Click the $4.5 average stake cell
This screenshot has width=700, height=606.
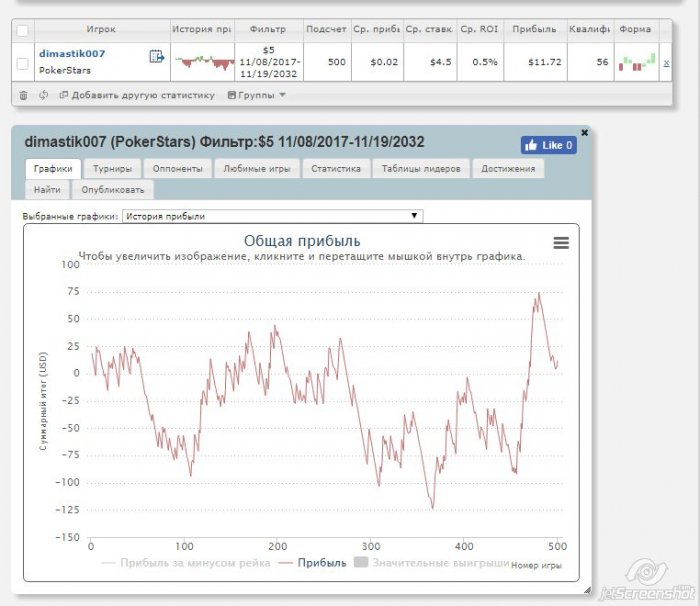coord(430,62)
